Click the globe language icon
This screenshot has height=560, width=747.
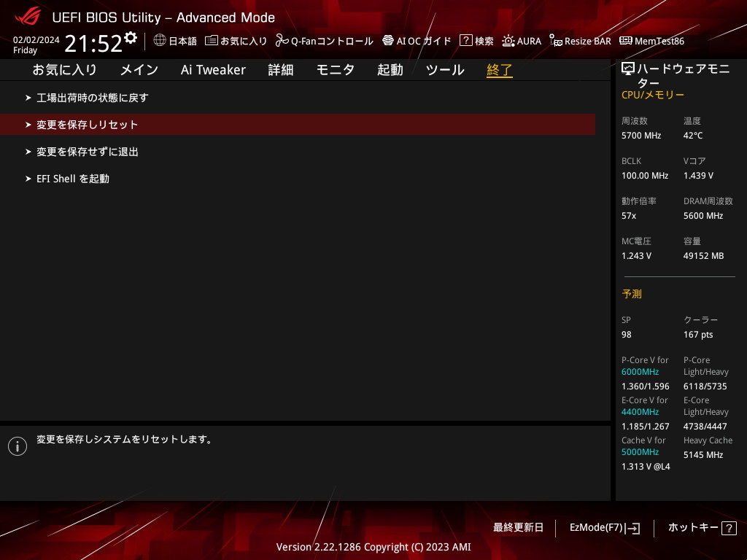(x=160, y=40)
